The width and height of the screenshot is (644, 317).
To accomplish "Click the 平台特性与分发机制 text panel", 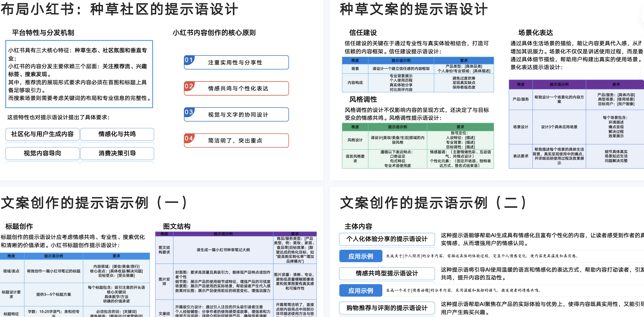I will point(79,74).
